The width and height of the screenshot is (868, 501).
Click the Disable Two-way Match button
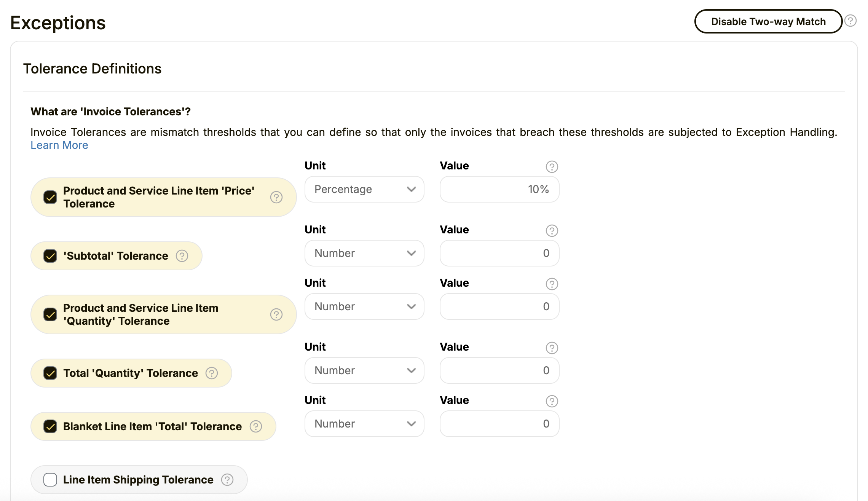pos(768,21)
